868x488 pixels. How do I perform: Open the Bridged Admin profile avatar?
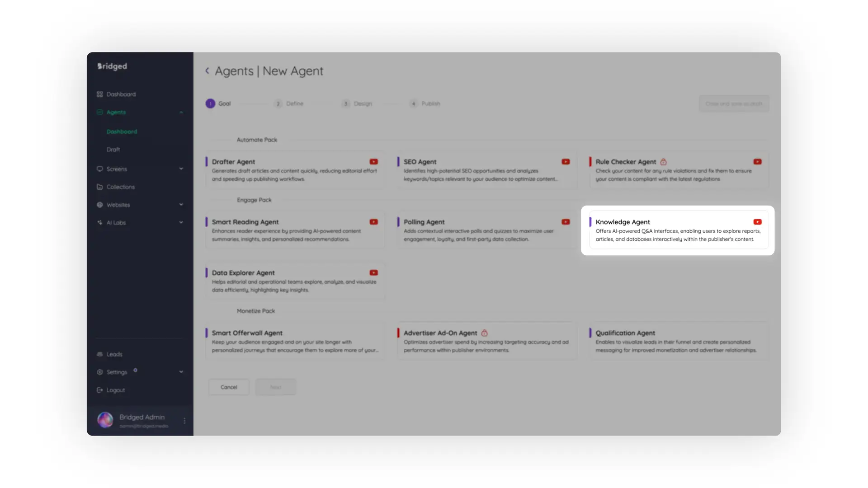[x=105, y=420]
